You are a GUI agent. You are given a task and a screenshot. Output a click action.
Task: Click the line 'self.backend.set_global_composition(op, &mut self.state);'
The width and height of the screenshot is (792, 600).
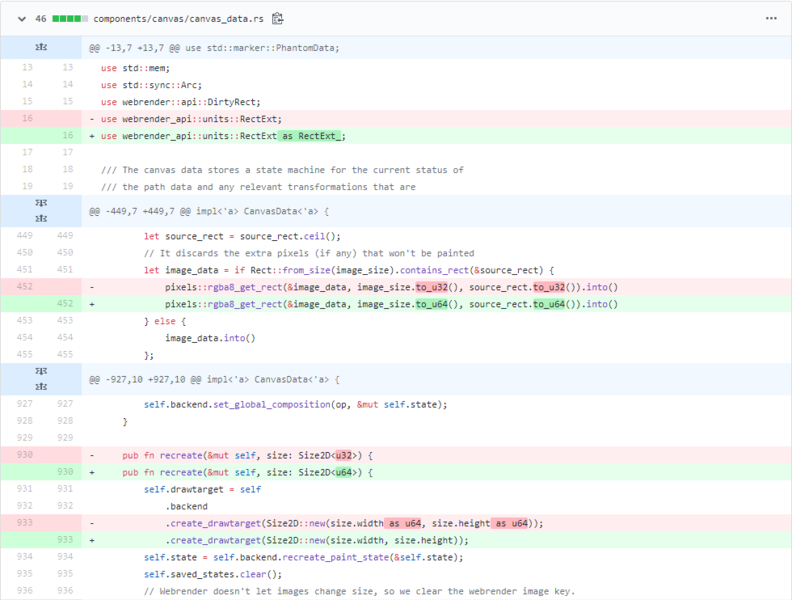(x=295, y=405)
